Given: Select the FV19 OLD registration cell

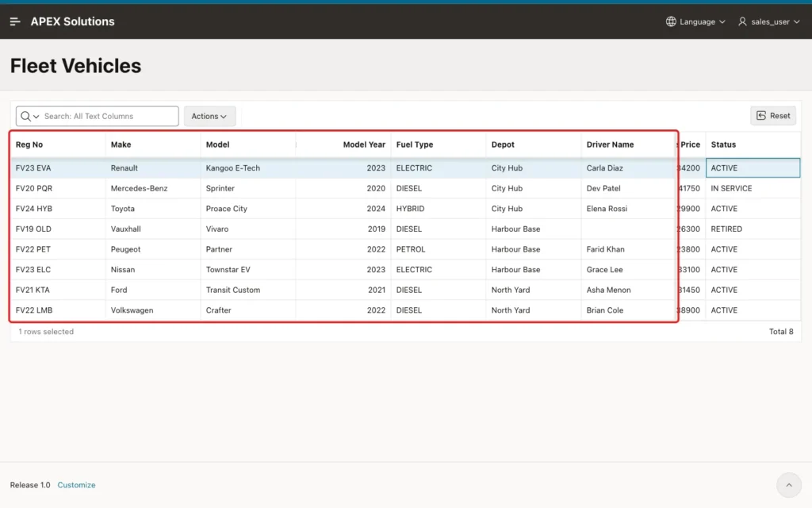Looking at the screenshot, I should pyautogui.click(x=57, y=229).
